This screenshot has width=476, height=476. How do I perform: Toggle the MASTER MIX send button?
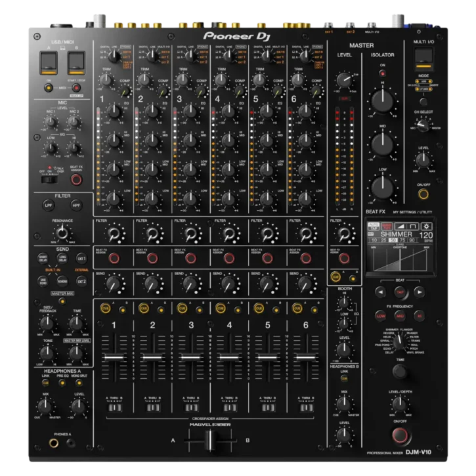pos(62,301)
